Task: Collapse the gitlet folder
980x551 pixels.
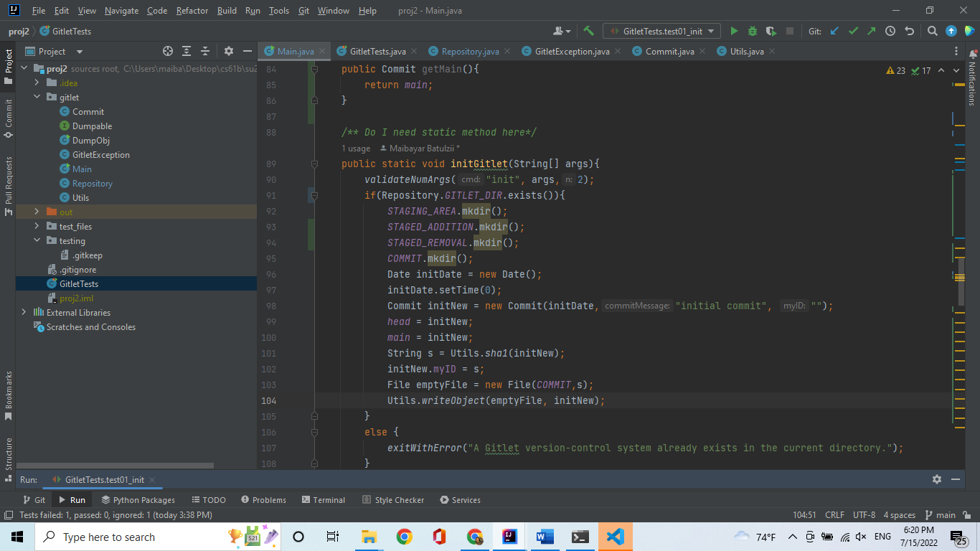Action: coord(36,98)
